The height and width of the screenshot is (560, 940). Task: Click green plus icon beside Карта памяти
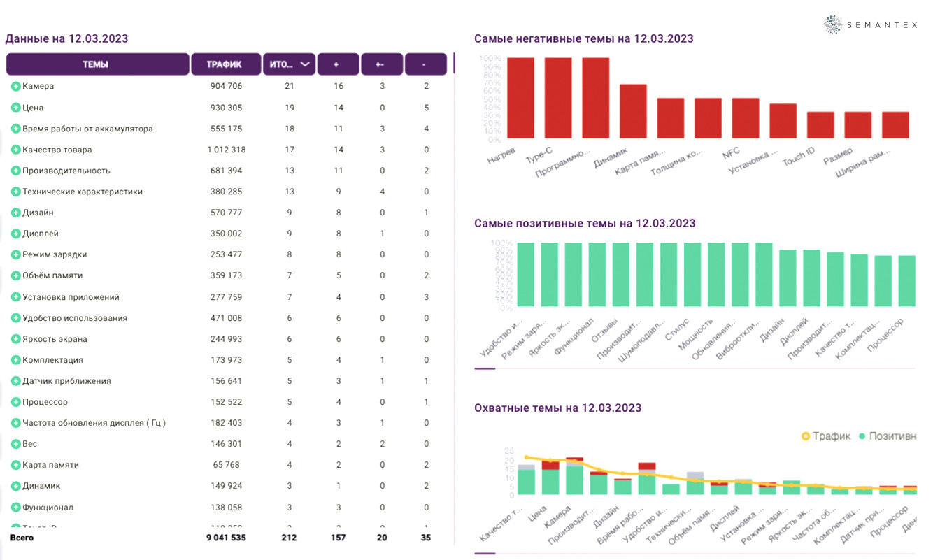pyautogui.click(x=15, y=465)
